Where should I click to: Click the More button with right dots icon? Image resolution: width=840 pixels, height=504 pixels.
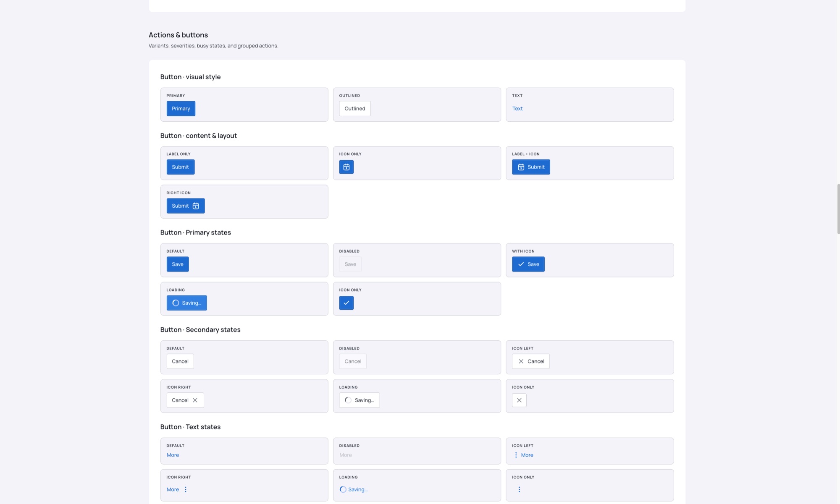click(x=177, y=489)
